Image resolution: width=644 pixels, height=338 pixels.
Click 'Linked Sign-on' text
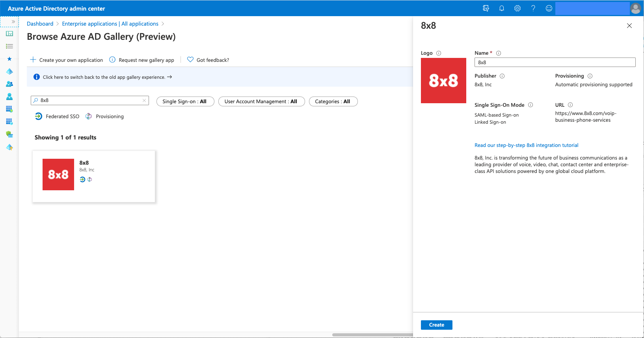(490, 122)
